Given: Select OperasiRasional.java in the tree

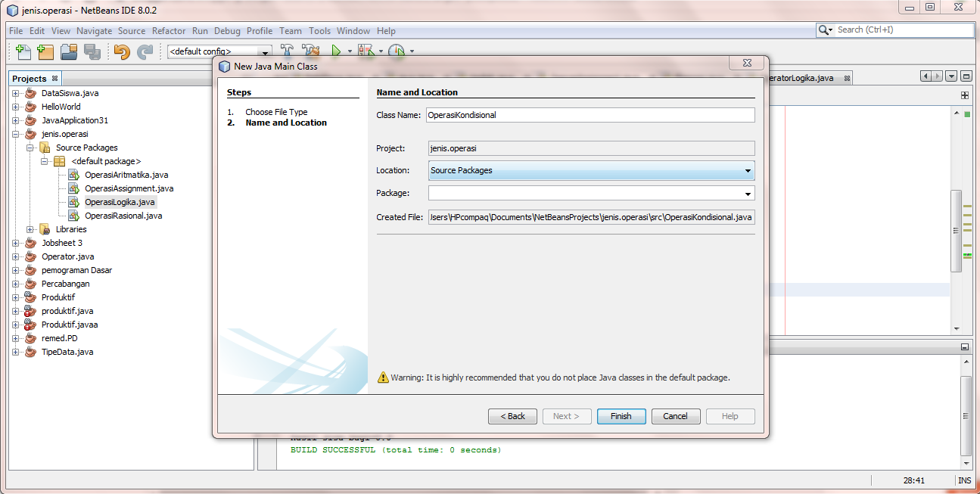Looking at the screenshot, I should 123,216.
